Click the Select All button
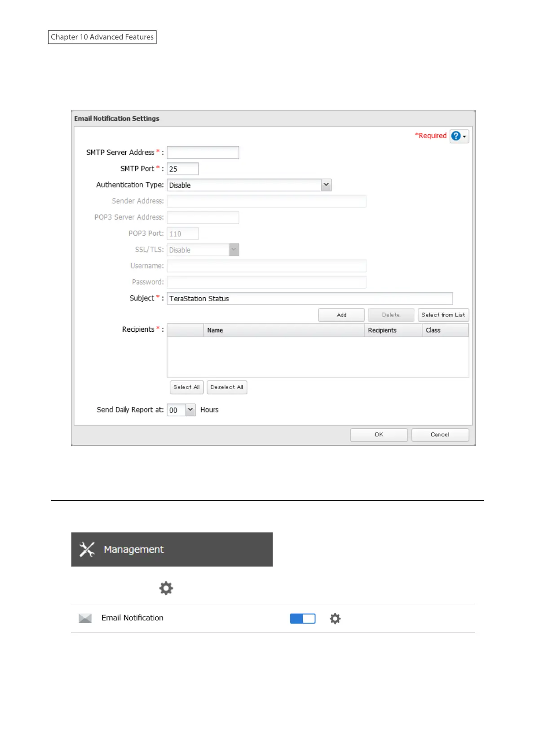Screen dimensions: 535x756 [186, 387]
